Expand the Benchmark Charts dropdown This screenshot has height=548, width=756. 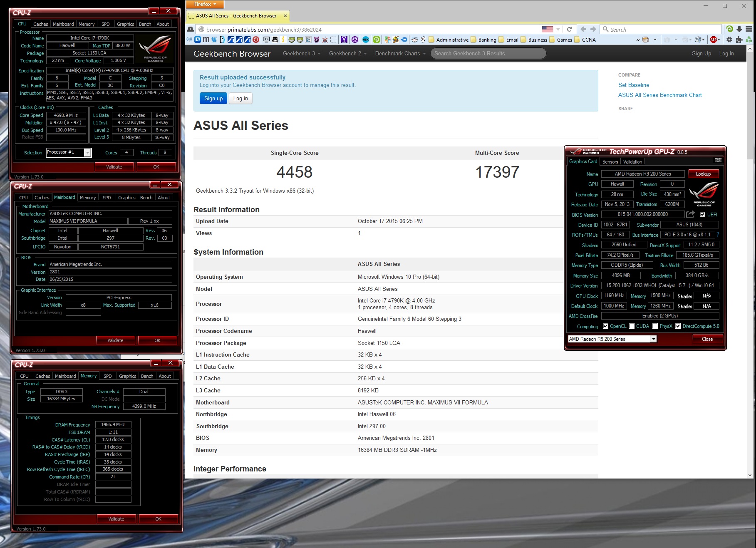400,53
